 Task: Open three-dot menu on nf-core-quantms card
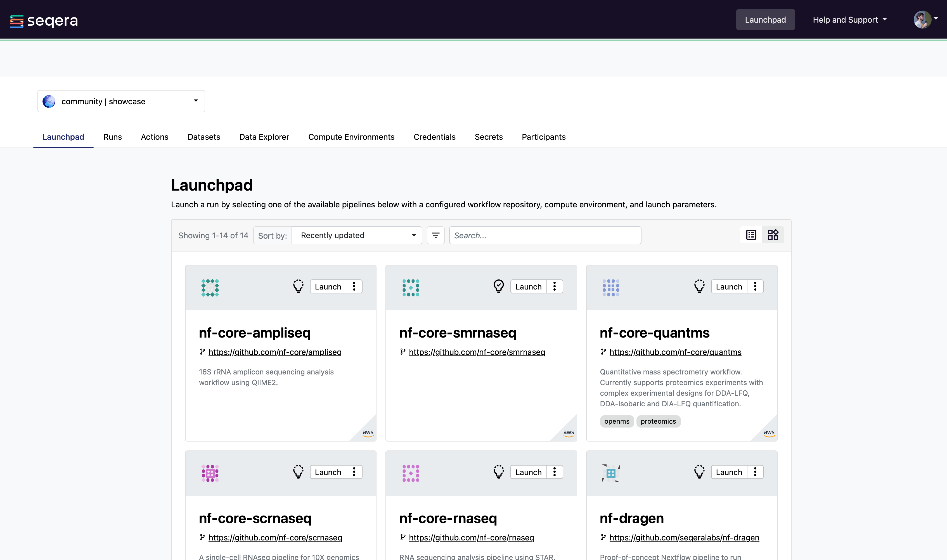click(x=755, y=286)
